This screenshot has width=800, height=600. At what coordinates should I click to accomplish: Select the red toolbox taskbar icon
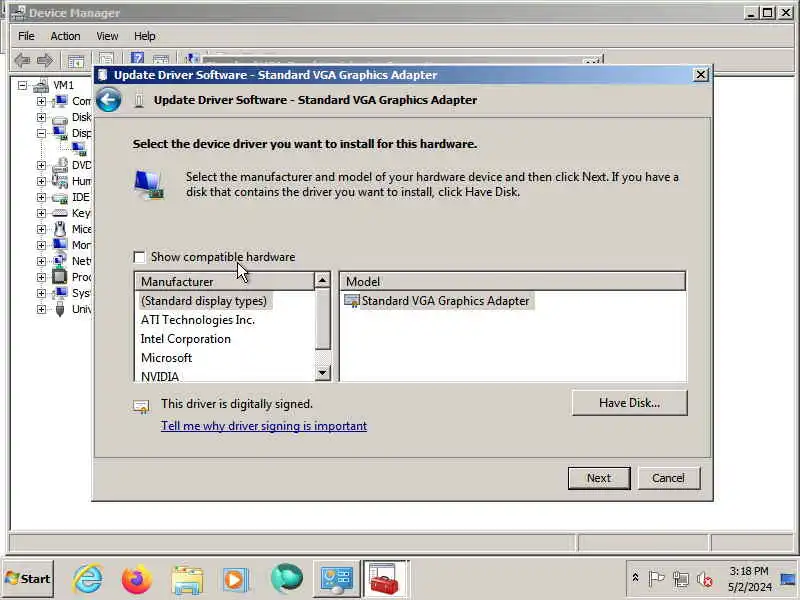(x=385, y=579)
